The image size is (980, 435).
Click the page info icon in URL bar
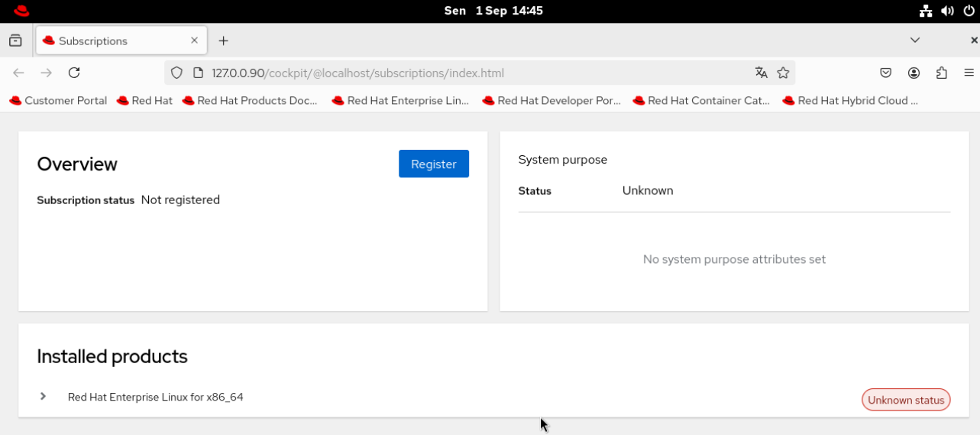198,73
